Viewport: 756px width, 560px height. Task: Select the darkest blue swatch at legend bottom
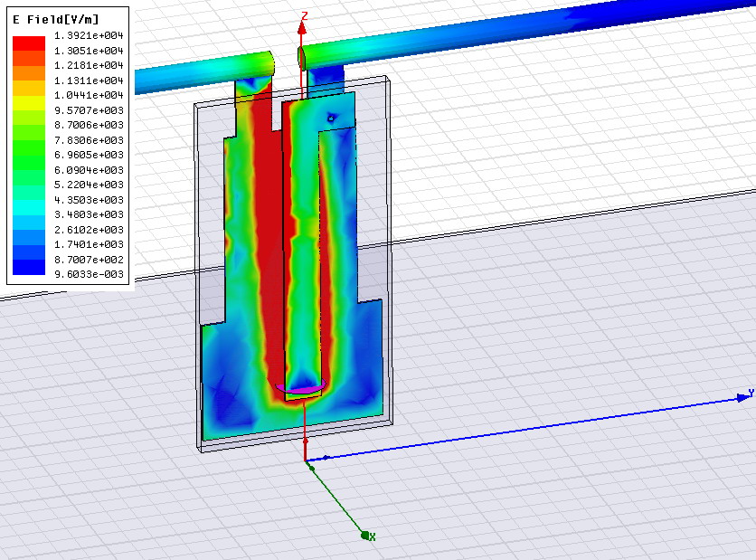click(x=29, y=267)
